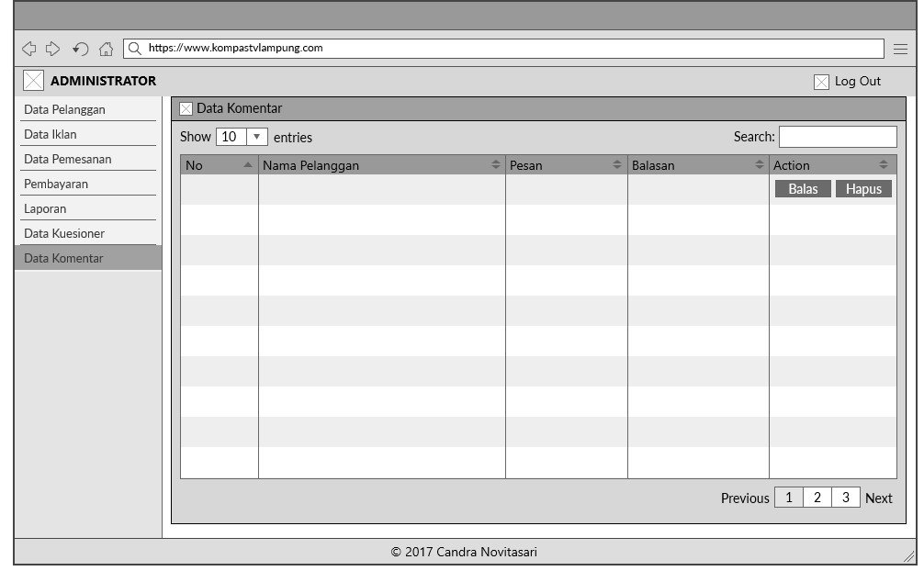Image resolution: width=924 pixels, height=571 pixels.
Task: Go to page 2 in pagination
Action: (817, 498)
